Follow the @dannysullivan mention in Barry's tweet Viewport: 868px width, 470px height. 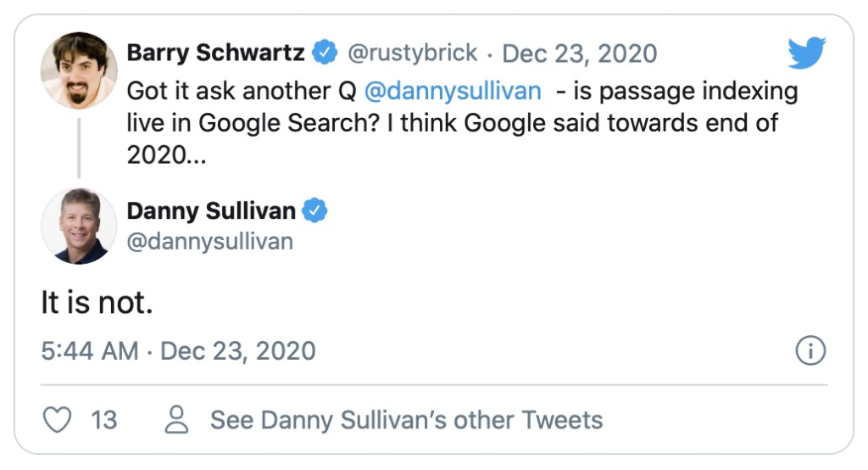coord(453,91)
